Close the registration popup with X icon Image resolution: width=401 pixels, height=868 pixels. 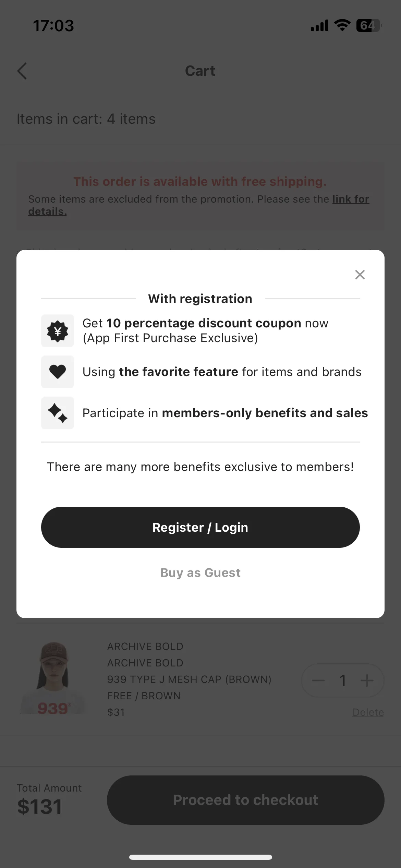pyautogui.click(x=360, y=275)
